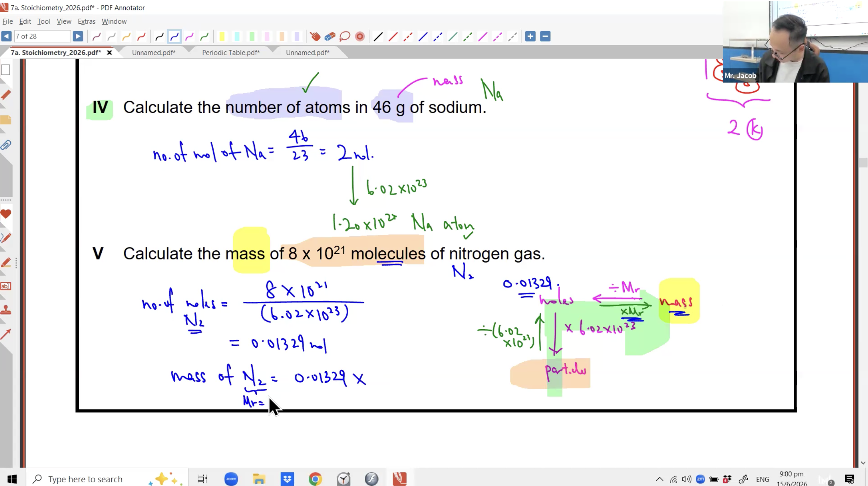Select the magenta pen preset

point(189,36)
